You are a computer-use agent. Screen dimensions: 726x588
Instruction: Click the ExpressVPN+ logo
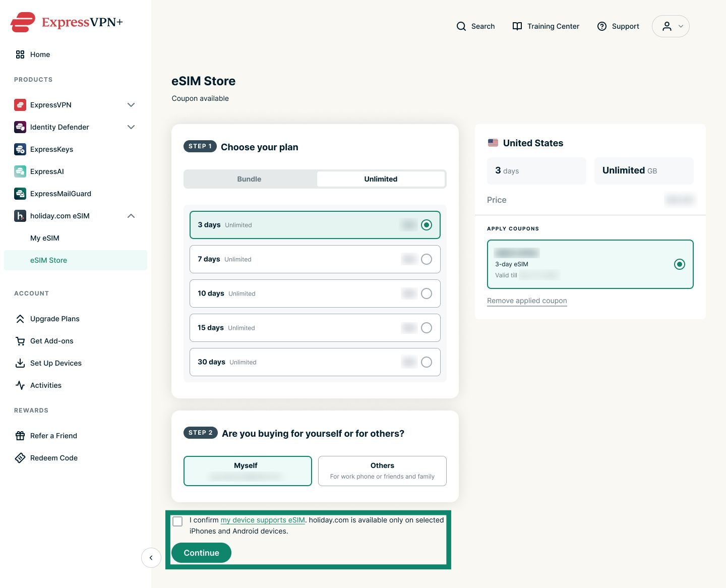pos(67,22)
